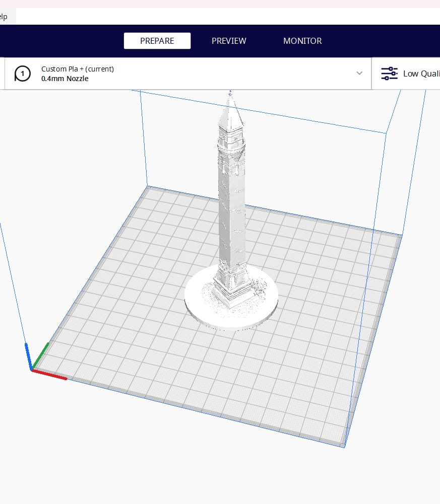
Task: Click the 0.4mm Nozzle label
Action: click(65, 79)
